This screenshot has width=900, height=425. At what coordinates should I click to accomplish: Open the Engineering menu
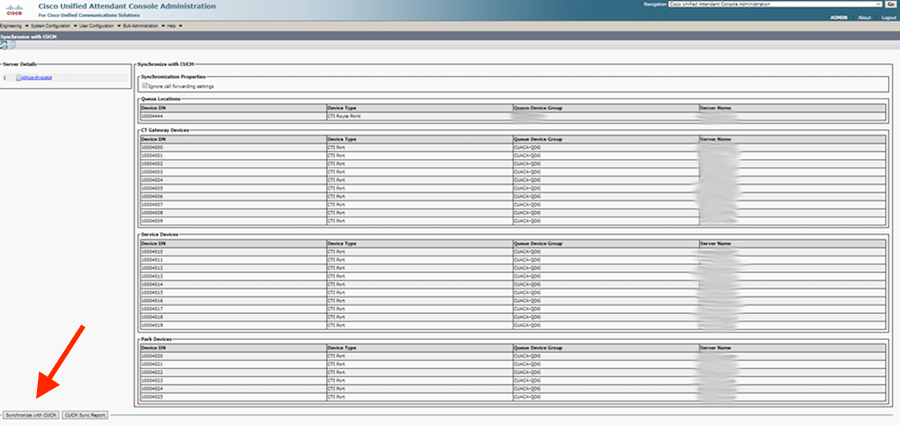pyautogui.click(x=14, y=26)
